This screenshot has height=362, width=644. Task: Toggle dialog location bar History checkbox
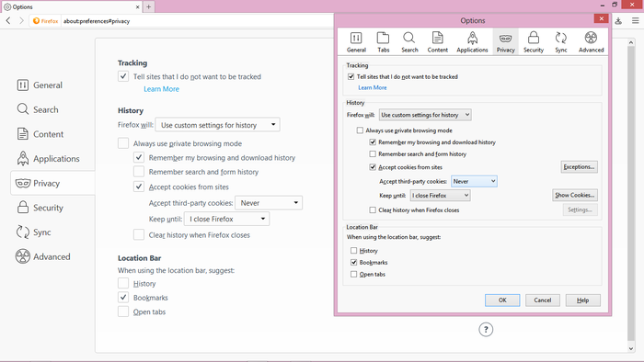353,251
